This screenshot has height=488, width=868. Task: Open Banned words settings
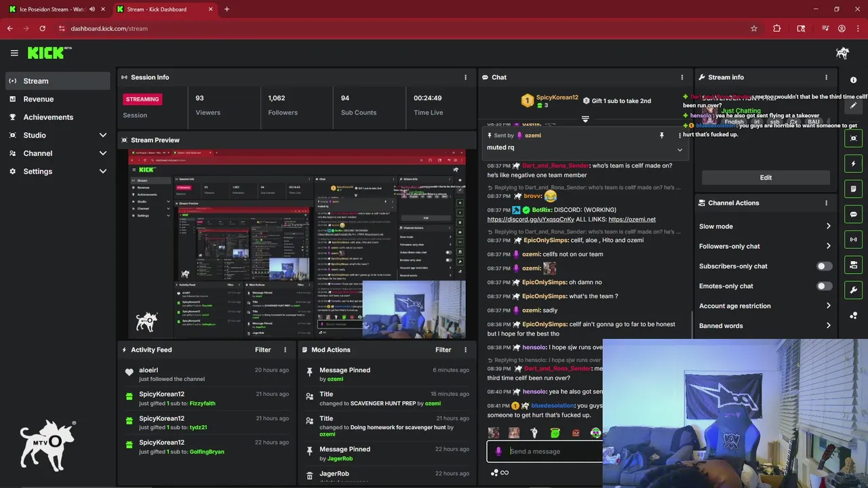(765, 326)
